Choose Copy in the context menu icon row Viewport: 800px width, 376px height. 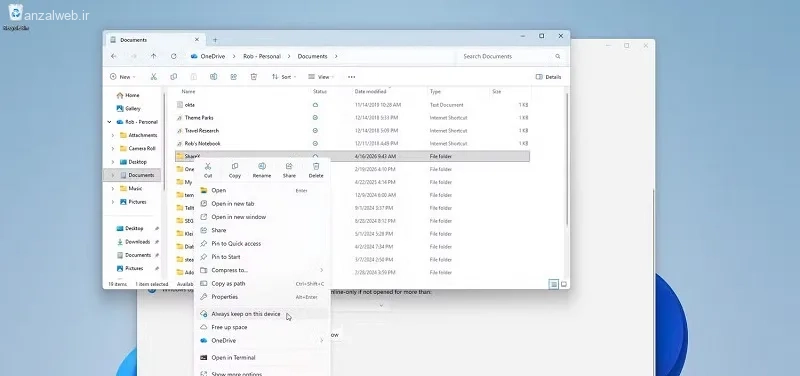[235, 170]
